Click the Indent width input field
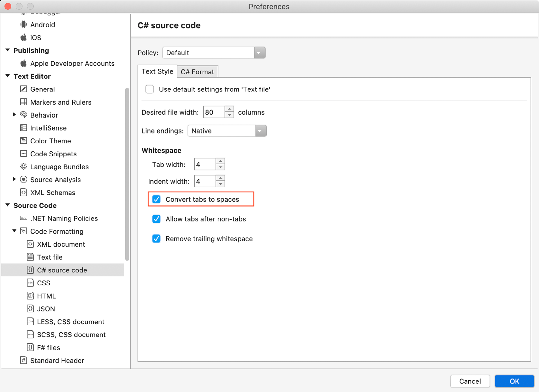 [205, 181]
